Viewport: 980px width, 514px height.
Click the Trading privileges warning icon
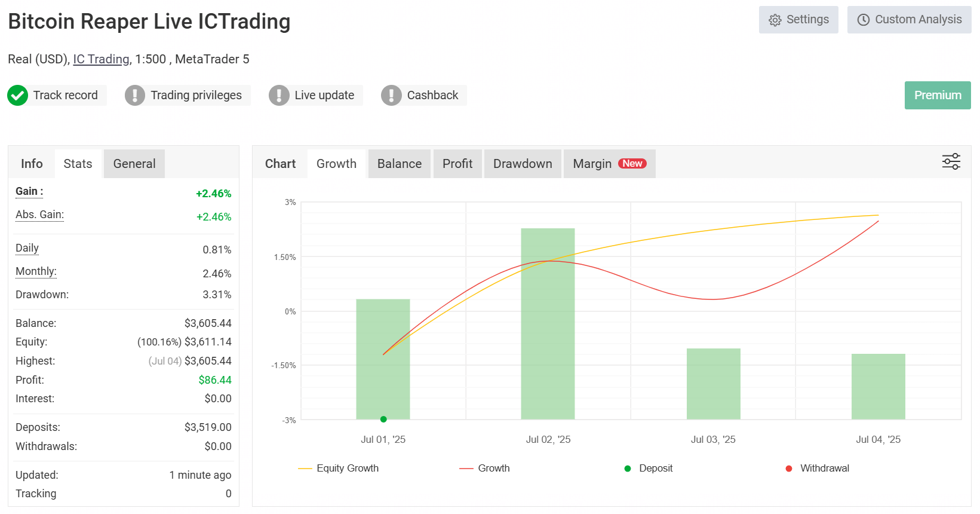tap(135, 95)
